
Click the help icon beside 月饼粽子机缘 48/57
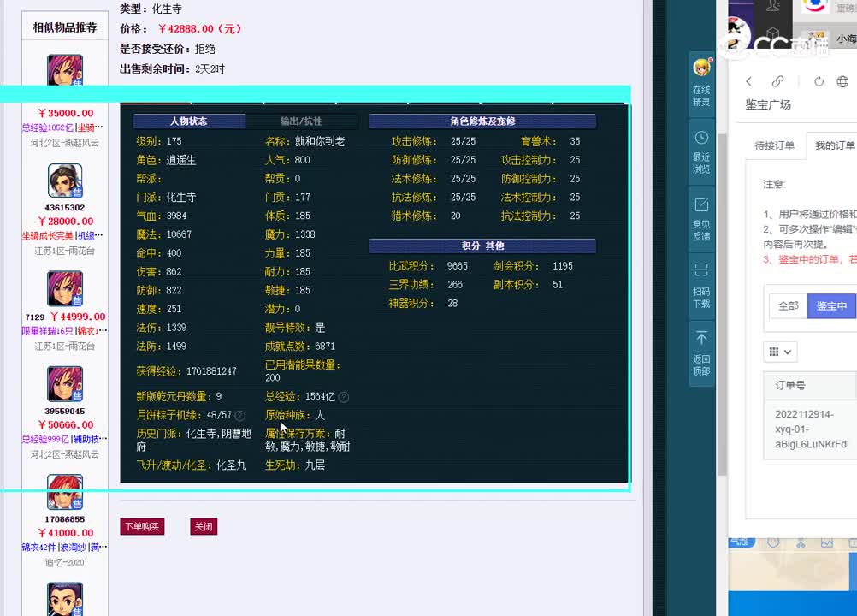coord(239,416)
